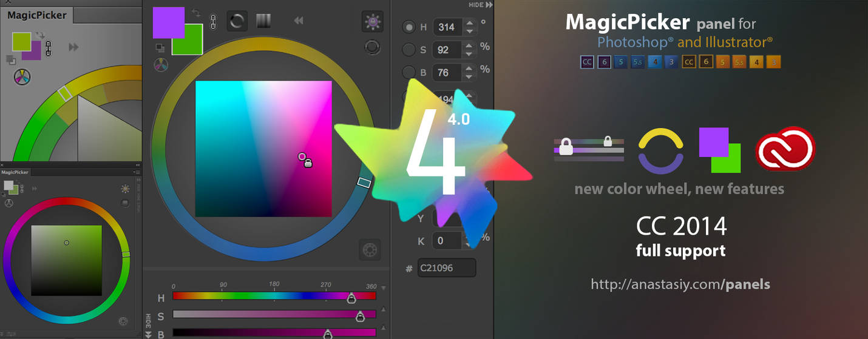Image resolution: width=868 pixels, height=339 pixels.
Task: Decrease S value with the down stepper arrow
Action: pos(469,54)
